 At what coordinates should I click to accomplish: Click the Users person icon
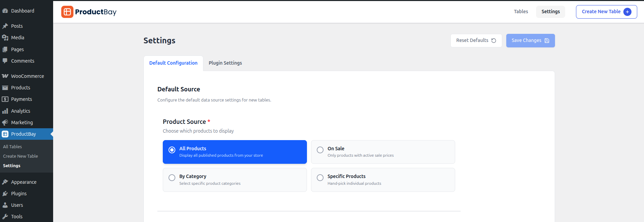(x=5, y=205)
